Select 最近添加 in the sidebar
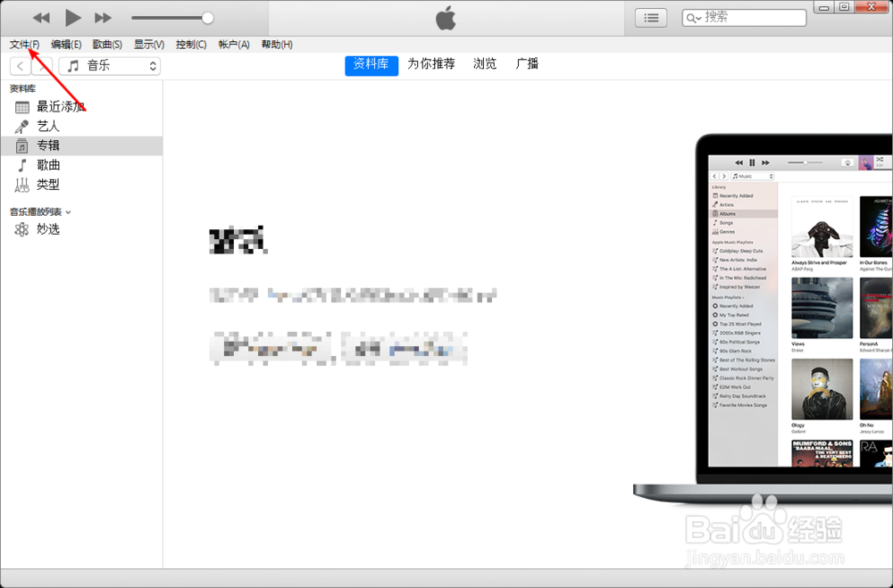 click(x=81, y=106)
